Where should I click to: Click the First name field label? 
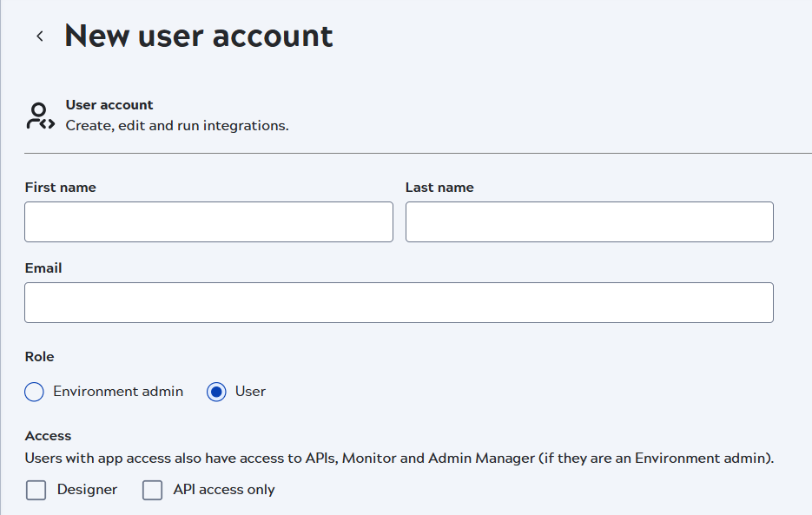(60, 187)
